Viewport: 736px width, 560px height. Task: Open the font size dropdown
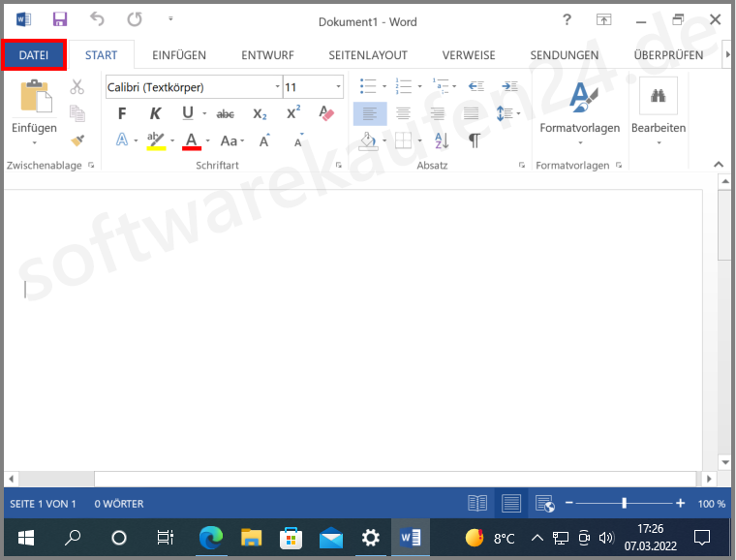(x=338, y=86)
